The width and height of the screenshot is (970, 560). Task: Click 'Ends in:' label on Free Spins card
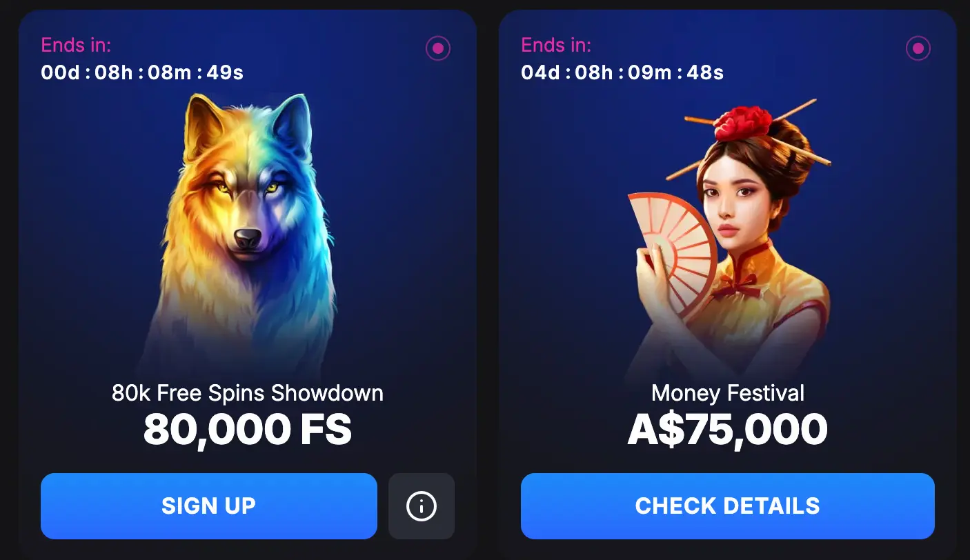tap(76, 45)
